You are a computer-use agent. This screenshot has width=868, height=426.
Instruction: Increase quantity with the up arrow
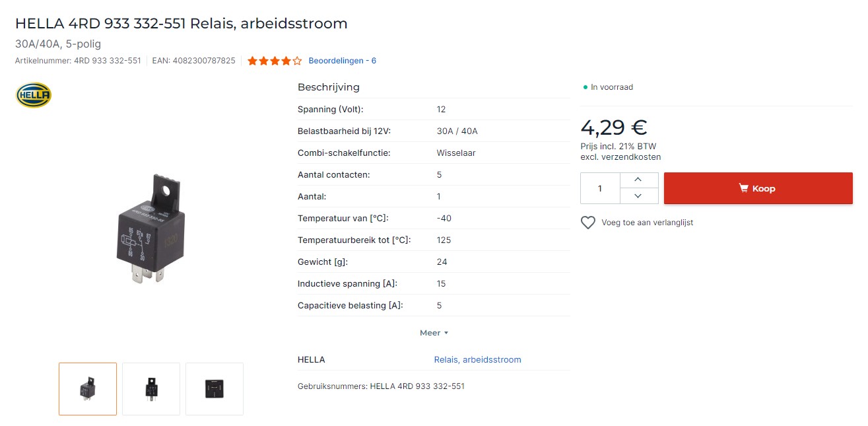click(x=638, y=180)
